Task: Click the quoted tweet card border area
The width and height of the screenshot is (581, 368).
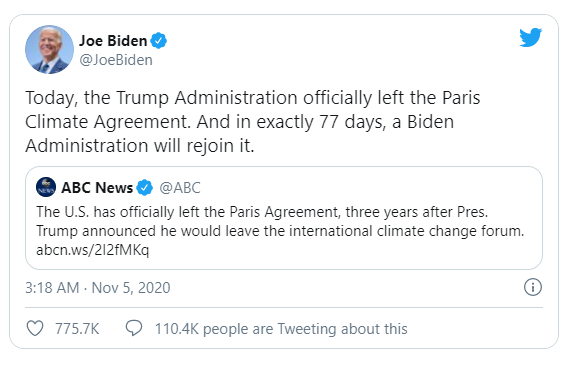Action: 284,218
